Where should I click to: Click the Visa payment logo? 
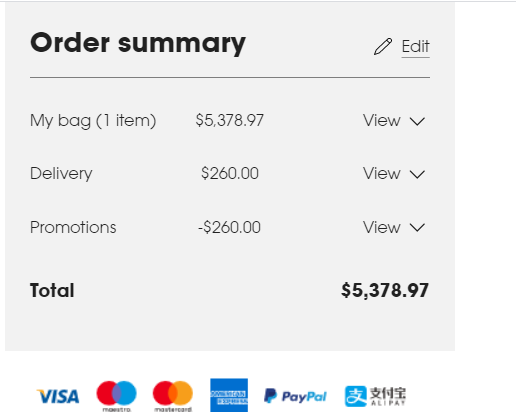tap(58, 396)
